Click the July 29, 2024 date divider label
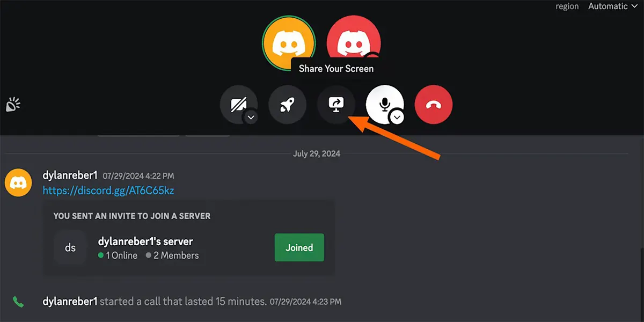Viewport: 644px width, 322px height. pos(317,153)
